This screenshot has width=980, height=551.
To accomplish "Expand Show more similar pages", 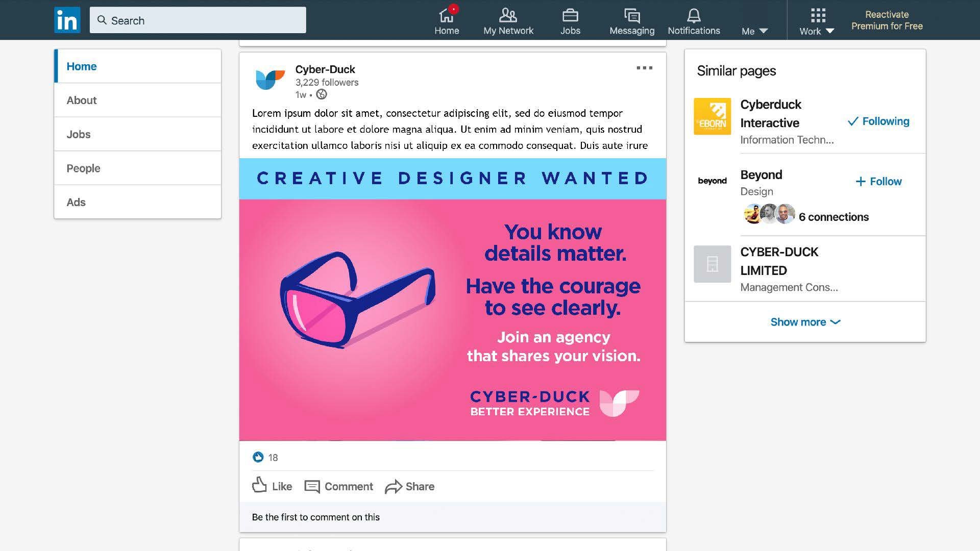I will click(x=805, y=322).
